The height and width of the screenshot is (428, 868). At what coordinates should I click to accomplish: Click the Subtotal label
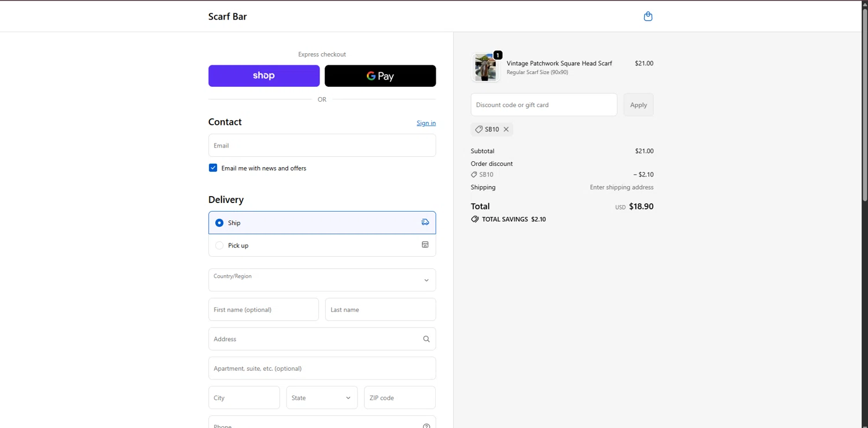(483, 151)
